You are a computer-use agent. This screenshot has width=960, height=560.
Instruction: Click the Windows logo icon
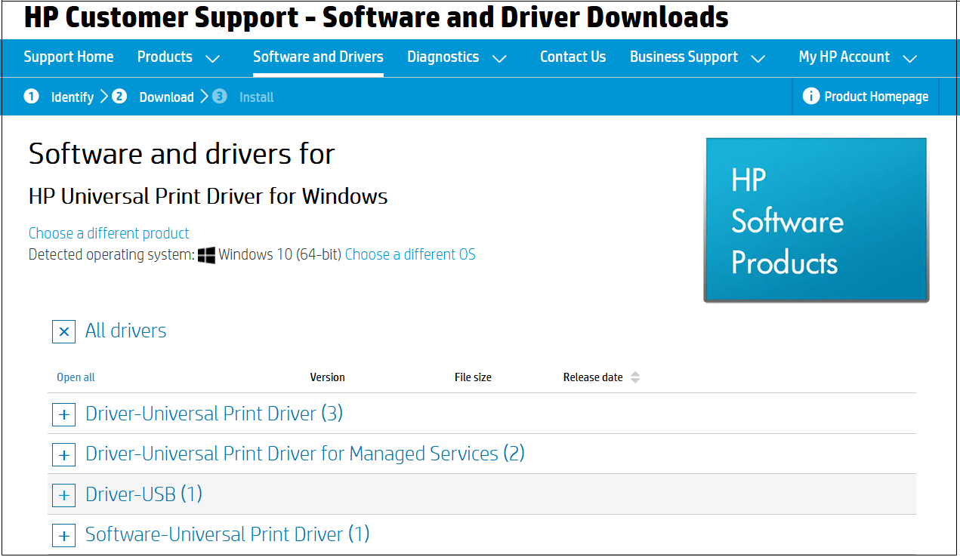point(206,255)
